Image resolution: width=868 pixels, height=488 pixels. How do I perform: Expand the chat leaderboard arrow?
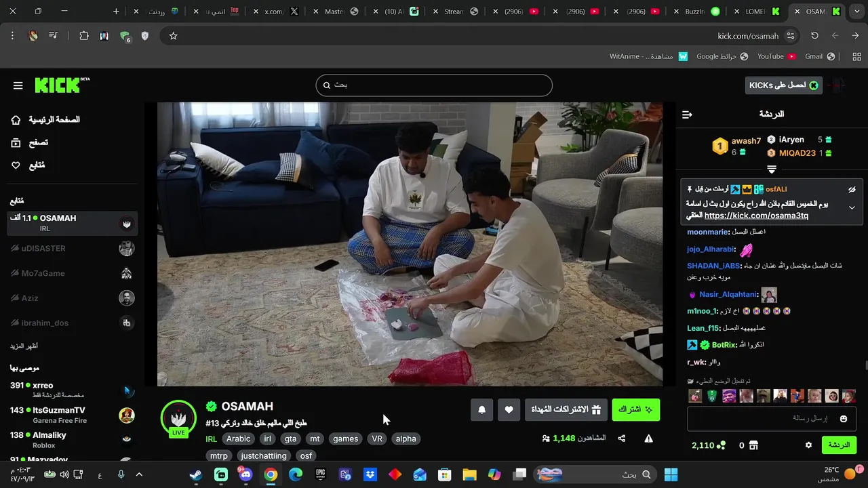tap(772, 169)
